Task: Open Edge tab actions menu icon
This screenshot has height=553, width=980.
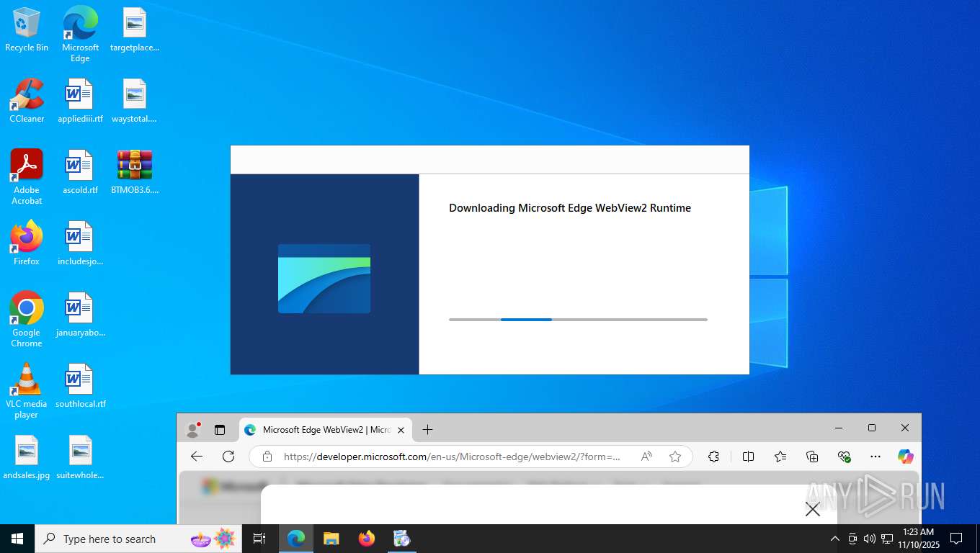Action: point(220,430)
